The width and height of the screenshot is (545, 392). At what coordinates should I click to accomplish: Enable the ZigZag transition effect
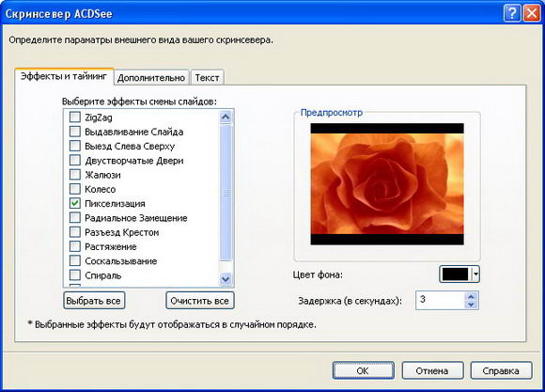[x=75, y=117]
